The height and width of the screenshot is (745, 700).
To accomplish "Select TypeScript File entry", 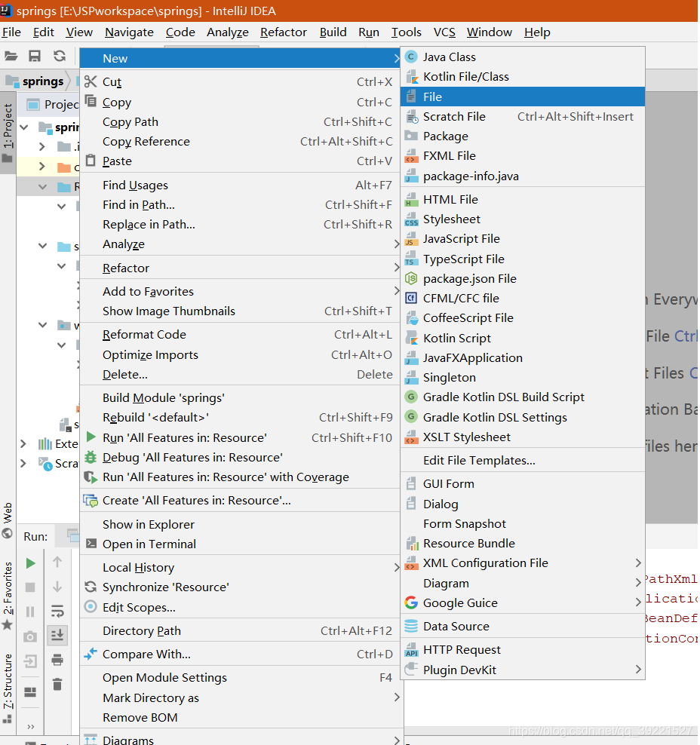I will click(x=523, y=259).
